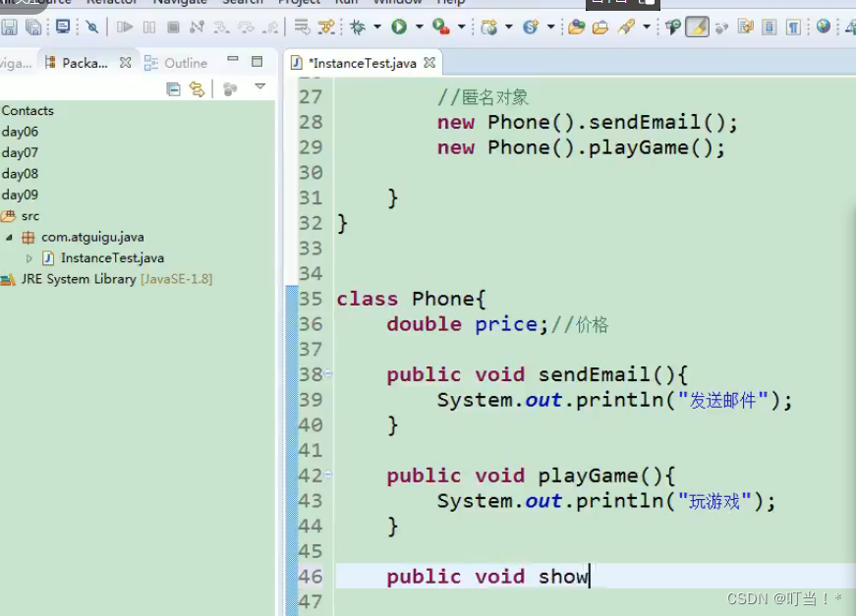Open dropdown beside blue S icon
The width and height of the screenshot is (856, 616).
coord(550,27)
